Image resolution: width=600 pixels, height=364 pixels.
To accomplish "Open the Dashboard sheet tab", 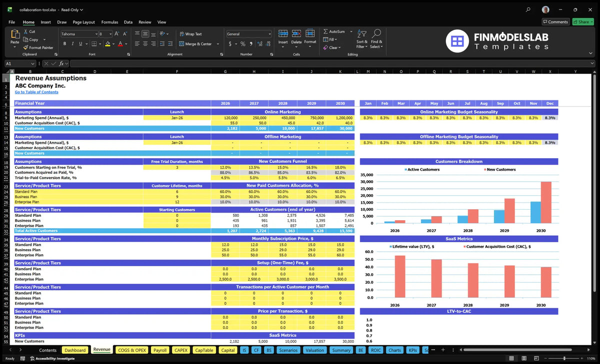I will coord(75,350).
